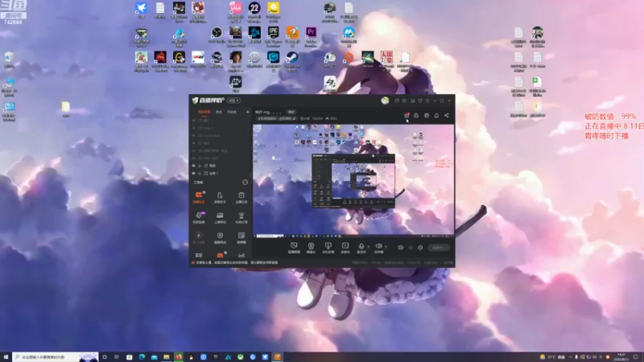Open the orange highlighted toolbox tool
This screenshot has height=362, width=644.
click(x=199, y=197)
